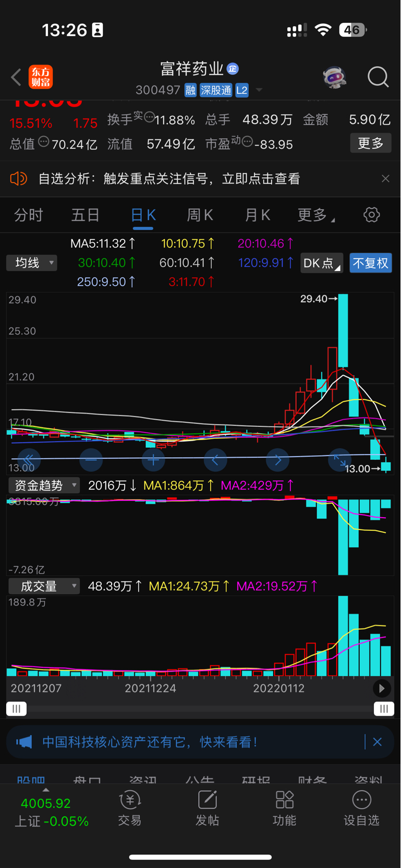Tap the speaker icon on 自选分析 banner
Screen dimensions: 401x868
(x=18, y=179)
